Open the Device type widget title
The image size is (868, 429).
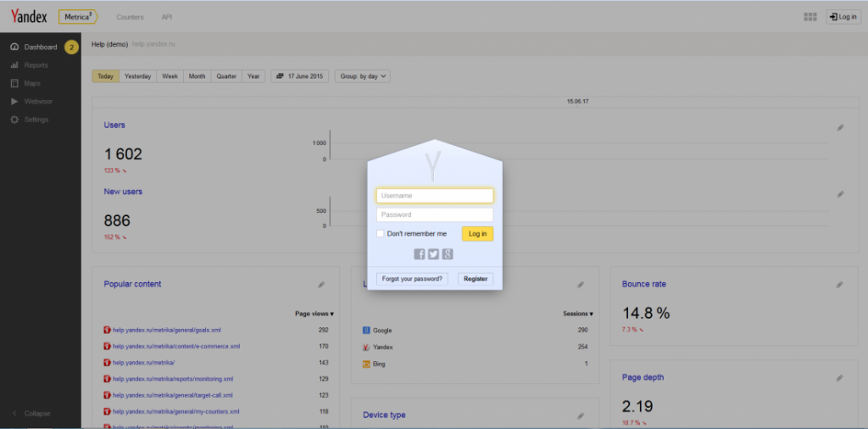click(x=384, y=415)
